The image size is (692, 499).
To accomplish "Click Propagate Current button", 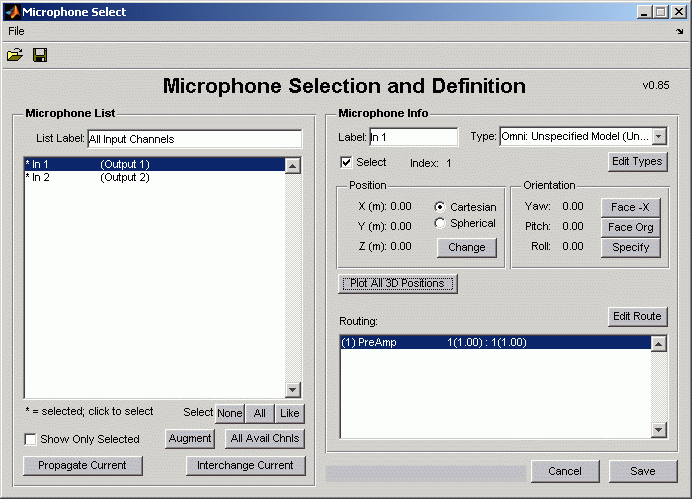I will 83,465.
